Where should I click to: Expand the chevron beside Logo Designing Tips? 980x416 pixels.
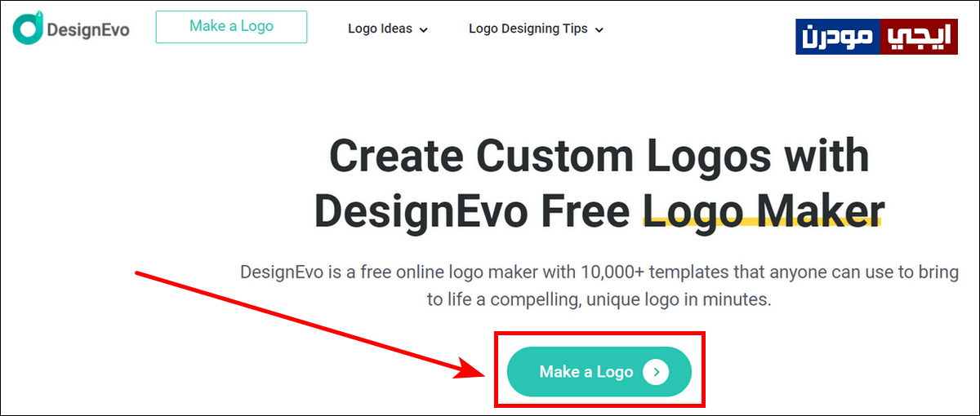coord(599,30)
